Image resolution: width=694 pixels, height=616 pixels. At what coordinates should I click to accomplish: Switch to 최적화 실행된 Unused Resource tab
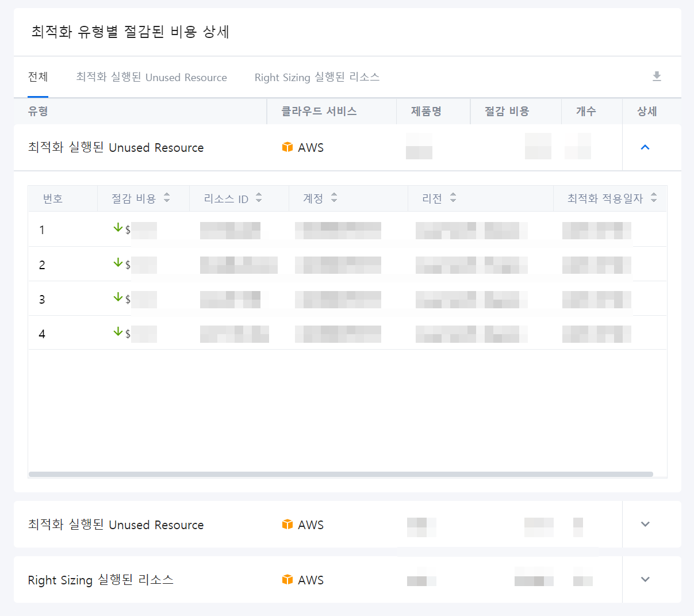[x=151, y=77]
